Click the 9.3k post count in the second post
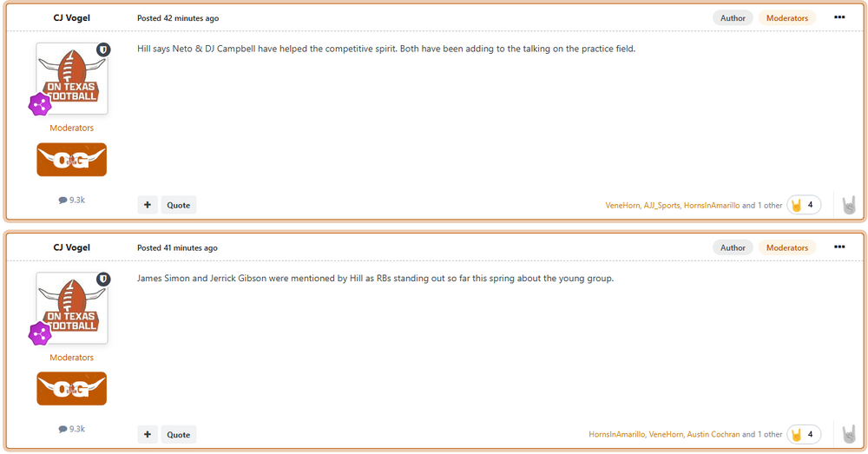The image size is (868, 454). click(x=71, y=429)
